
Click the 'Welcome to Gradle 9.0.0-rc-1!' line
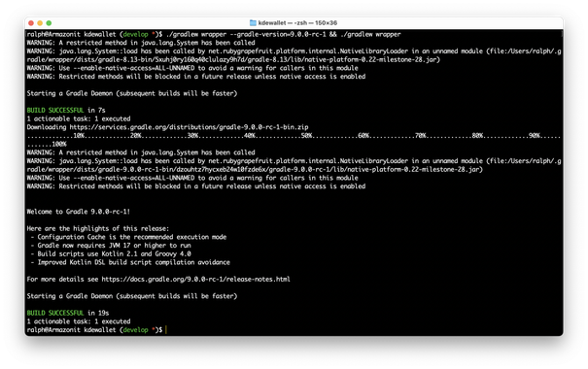tap(79, 212)
